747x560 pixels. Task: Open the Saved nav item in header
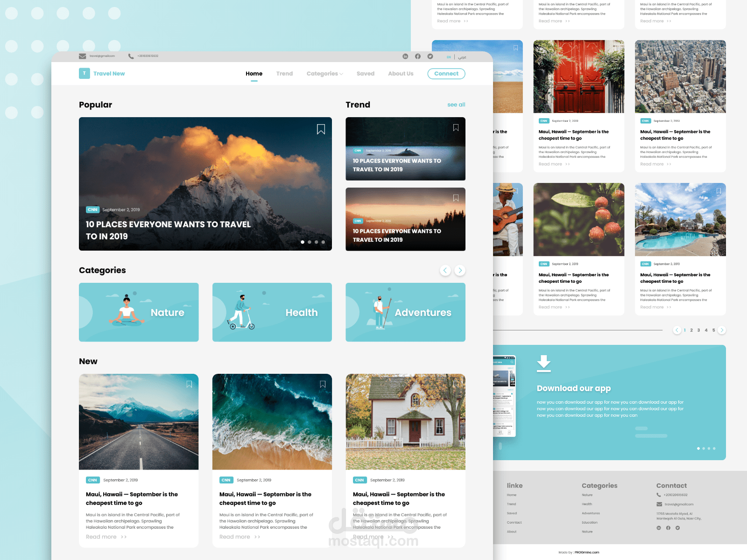pos(366,74)
